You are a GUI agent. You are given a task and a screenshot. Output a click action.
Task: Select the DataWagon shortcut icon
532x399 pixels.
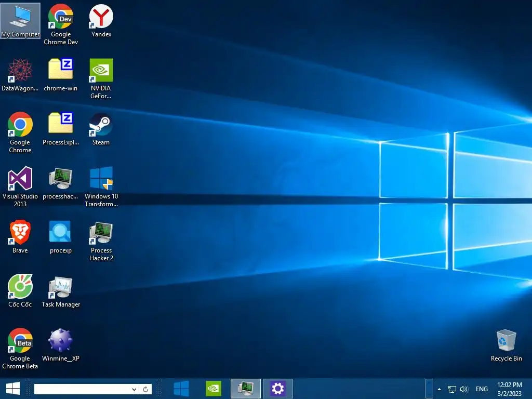(20, 75)
